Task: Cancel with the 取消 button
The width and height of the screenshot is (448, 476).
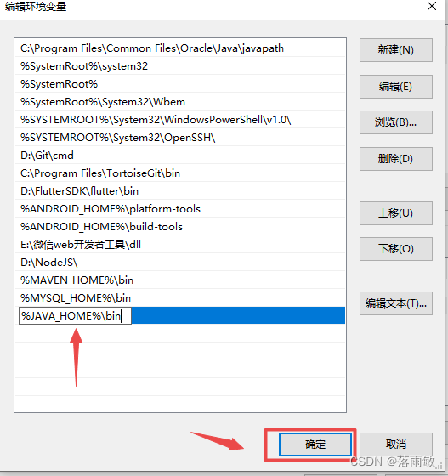Action: click(396, 445)
